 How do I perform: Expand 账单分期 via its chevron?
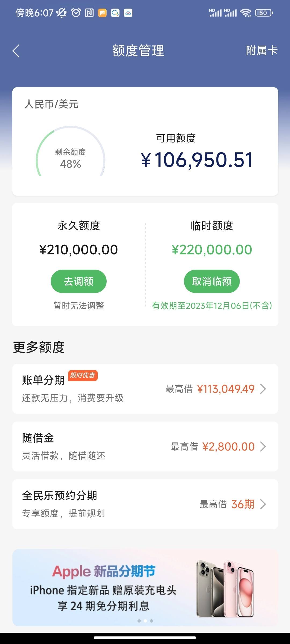[263, 389]
